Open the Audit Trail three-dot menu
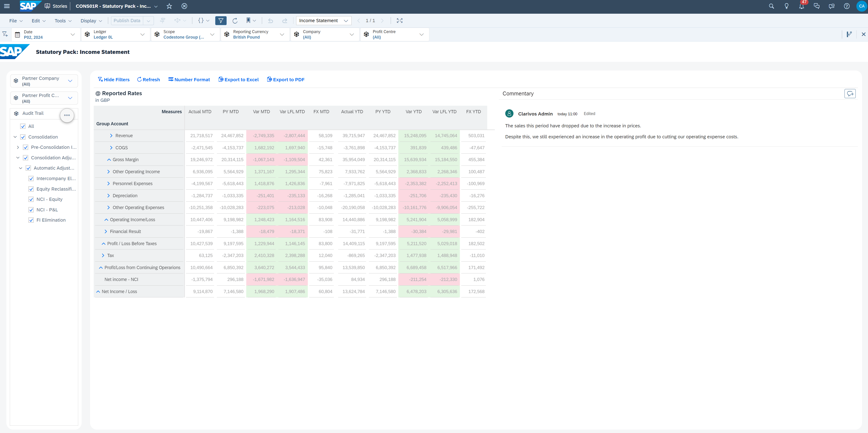 tap(67, 115)
